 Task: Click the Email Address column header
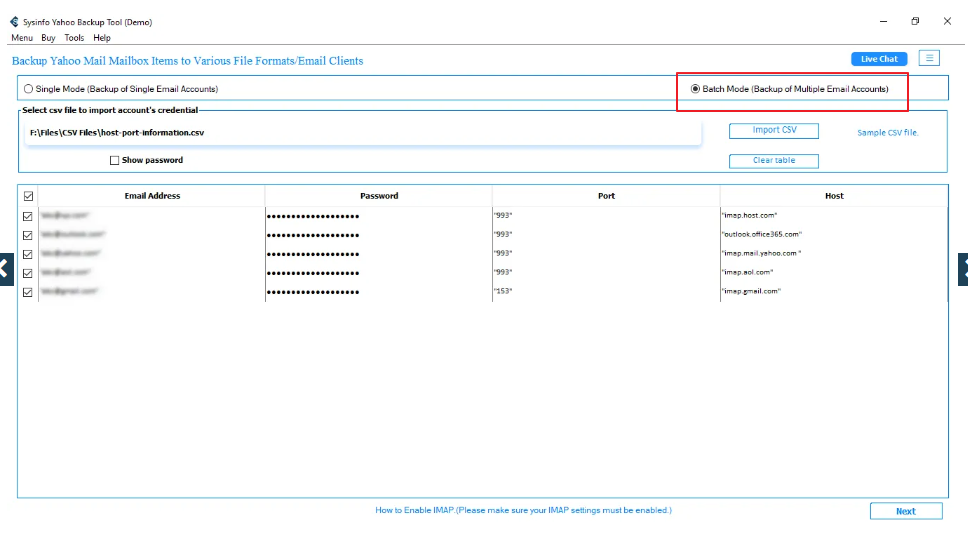tap(152, 196)
